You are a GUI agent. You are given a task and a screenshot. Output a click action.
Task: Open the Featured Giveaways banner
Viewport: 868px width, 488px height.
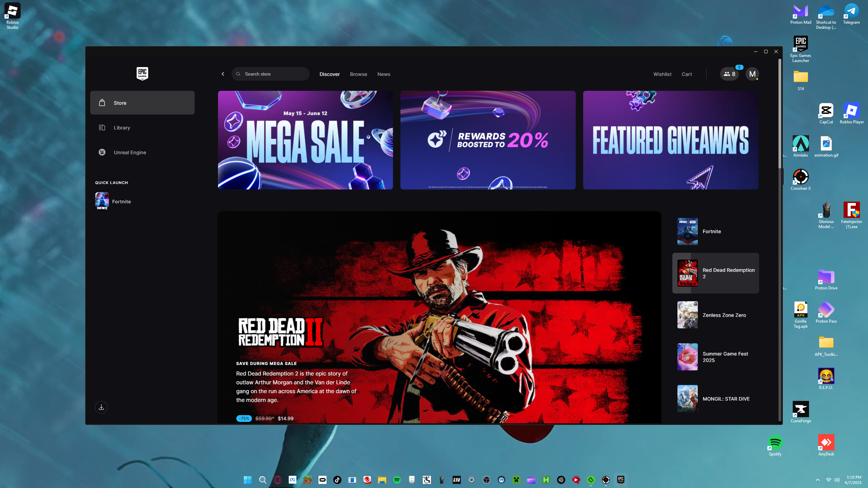(x=670, y=140)
